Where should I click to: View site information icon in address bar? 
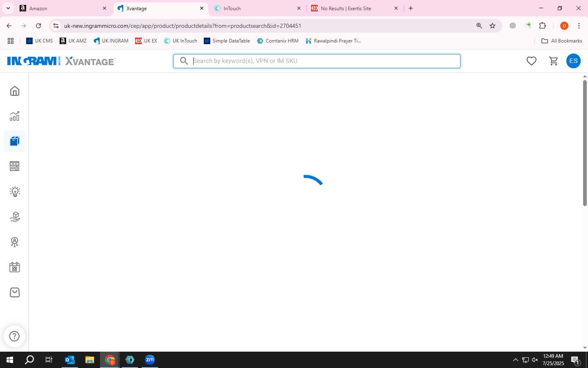(56, 26)
